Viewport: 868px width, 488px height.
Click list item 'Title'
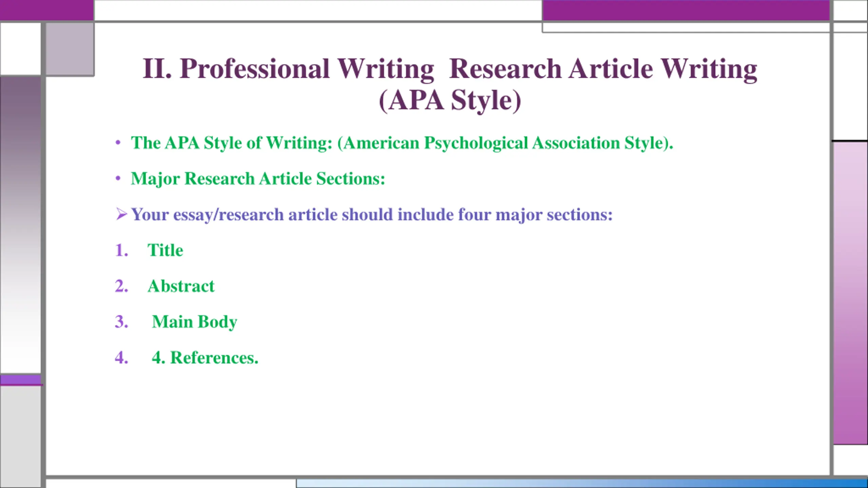pyautogui.click(x=165, y=250)
